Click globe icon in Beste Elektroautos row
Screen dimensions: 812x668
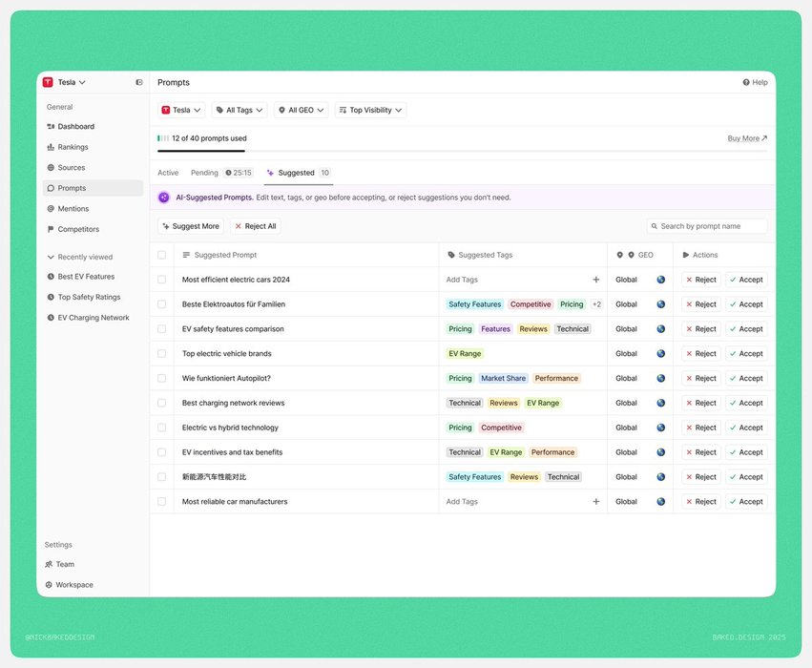pyautogui.click(x=661, y=304)
